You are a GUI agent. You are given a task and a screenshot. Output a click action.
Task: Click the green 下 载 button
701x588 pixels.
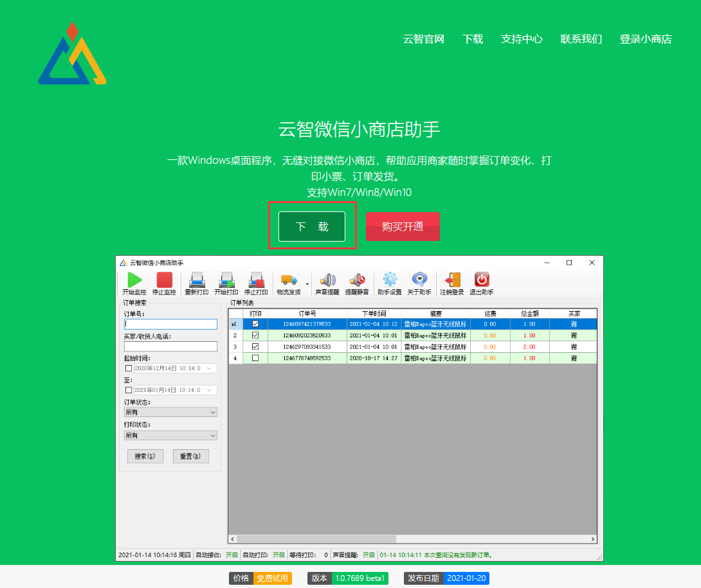click(312, 227)
